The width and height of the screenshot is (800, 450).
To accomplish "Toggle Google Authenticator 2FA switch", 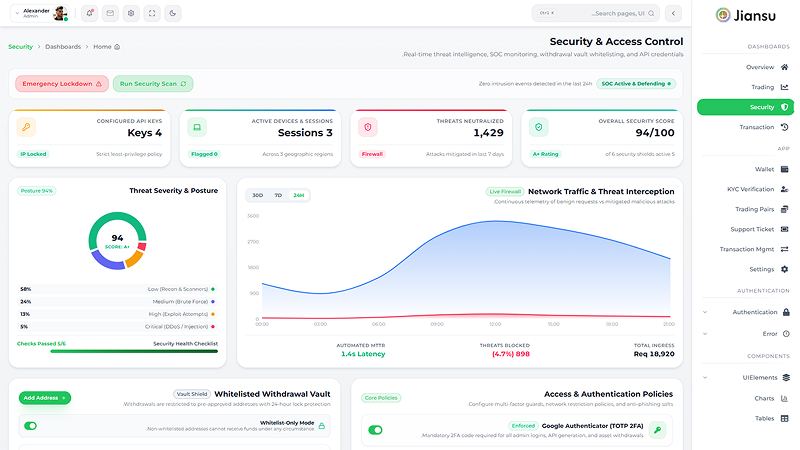I will click(x=376, y=430).
